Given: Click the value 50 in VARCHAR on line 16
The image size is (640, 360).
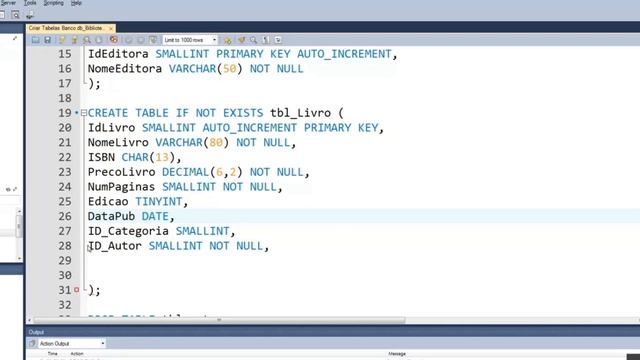Looking at the screenshot, I should [x=229, y=69].
